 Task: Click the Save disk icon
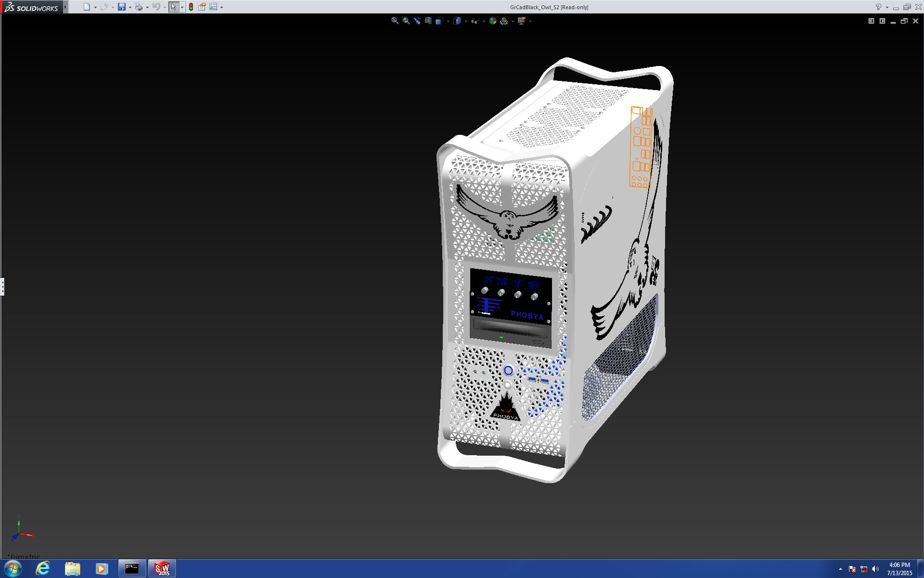click(122, 7)
